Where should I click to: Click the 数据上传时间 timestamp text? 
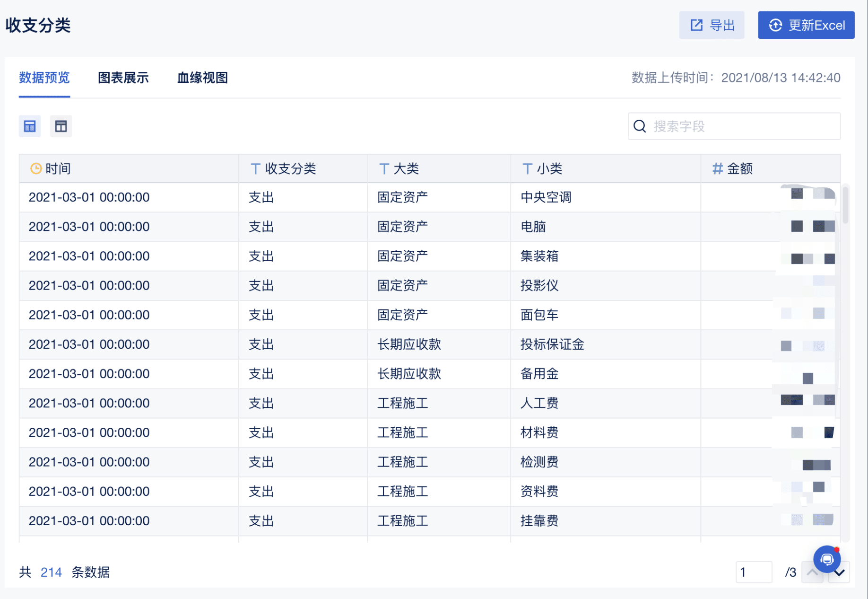click(736, 78)
